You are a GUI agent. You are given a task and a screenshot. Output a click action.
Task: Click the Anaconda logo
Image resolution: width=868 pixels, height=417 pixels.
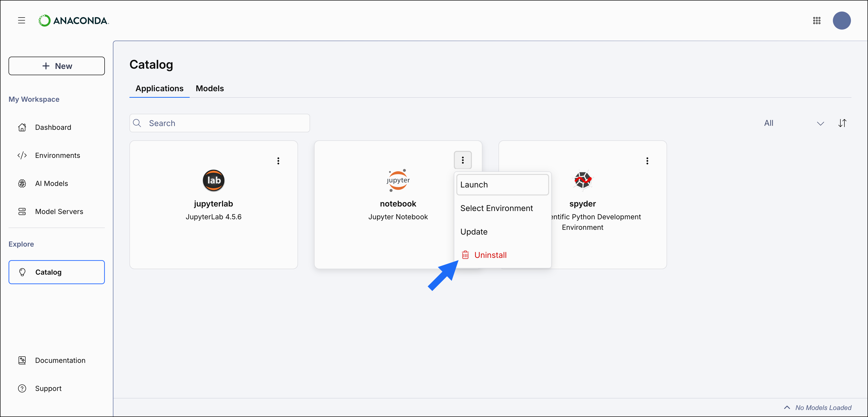(x=74, y=21)
